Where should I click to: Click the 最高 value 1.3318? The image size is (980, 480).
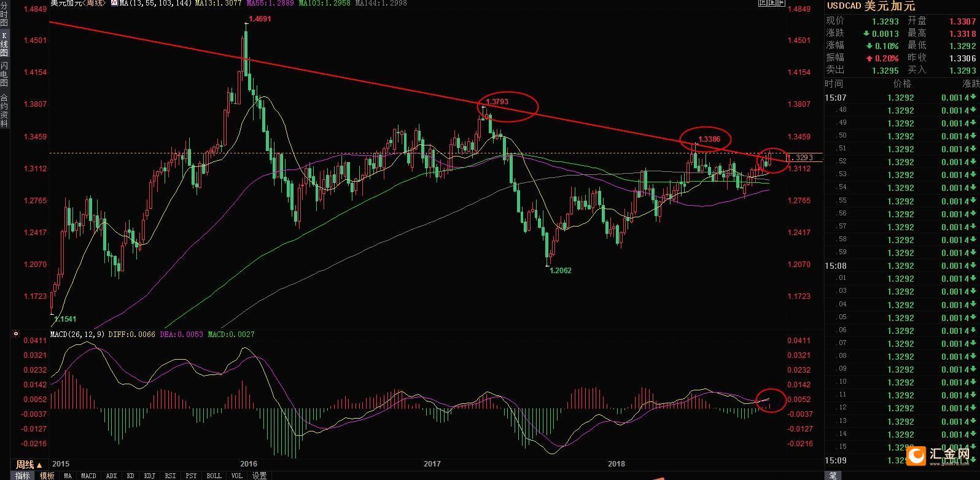pos(962,34)
